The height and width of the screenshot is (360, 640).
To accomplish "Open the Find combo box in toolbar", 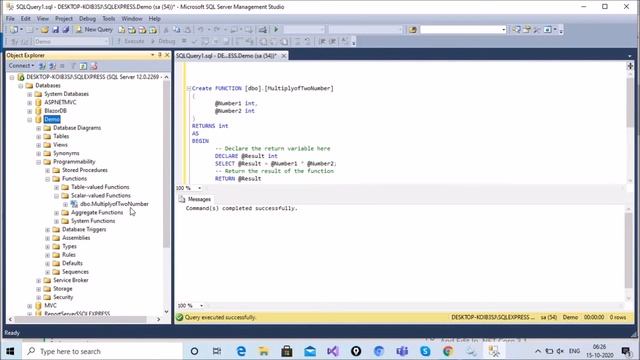I will click(463, 29).
